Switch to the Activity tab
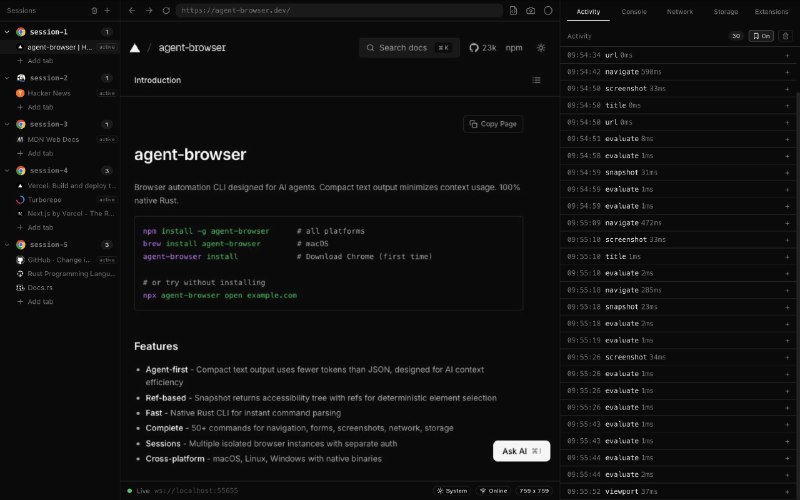The image size is (800, 500). (x=588, y=11)
